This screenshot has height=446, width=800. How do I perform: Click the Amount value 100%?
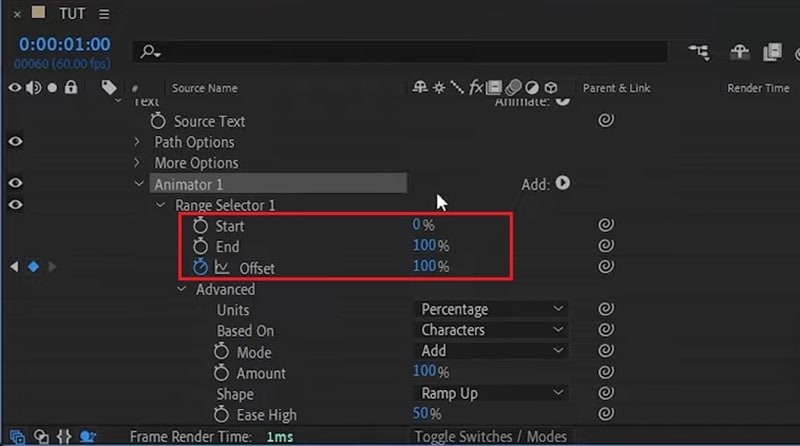tap(431, 371)
